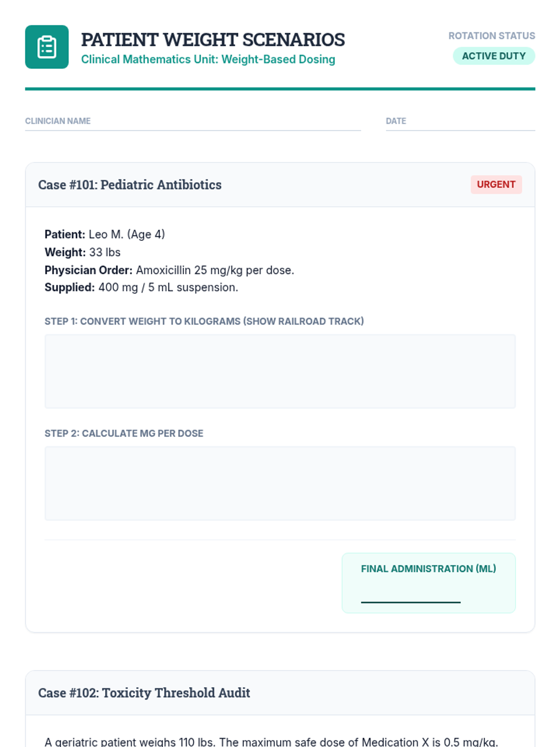Click the Clinical Mathematics Unit subtitle
This screenshot has width=560, height=747.
tap(208, 59)
